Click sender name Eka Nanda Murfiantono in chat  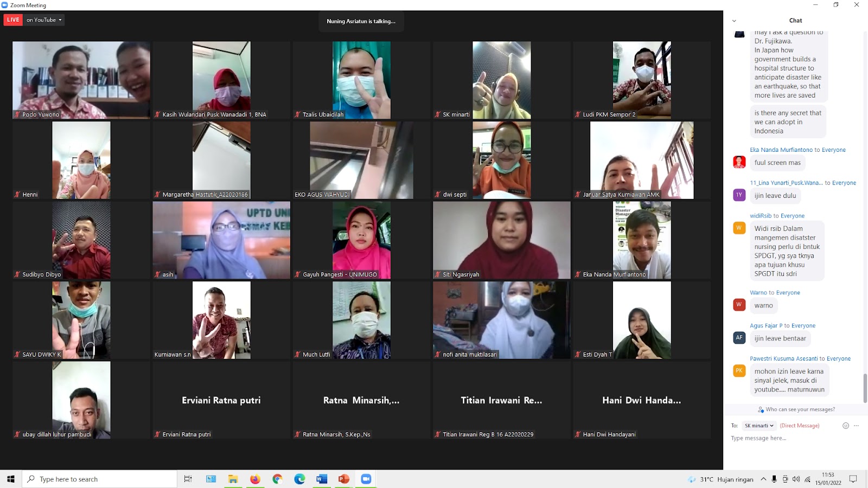(x=781, y=150)
